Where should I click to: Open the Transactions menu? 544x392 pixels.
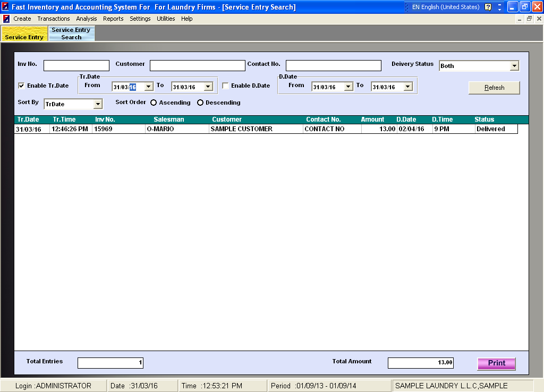pyautogui.click(x=53, y=19)
